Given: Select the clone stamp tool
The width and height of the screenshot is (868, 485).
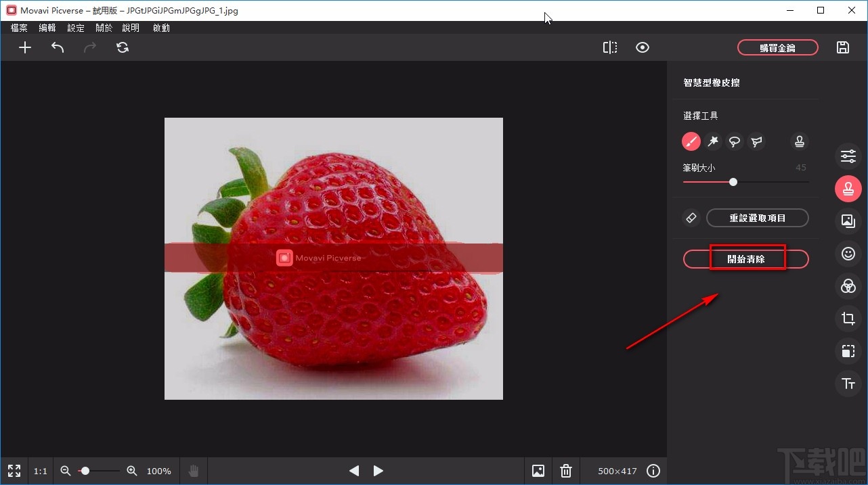Looking at the screenshot, I should coord(800,141).
